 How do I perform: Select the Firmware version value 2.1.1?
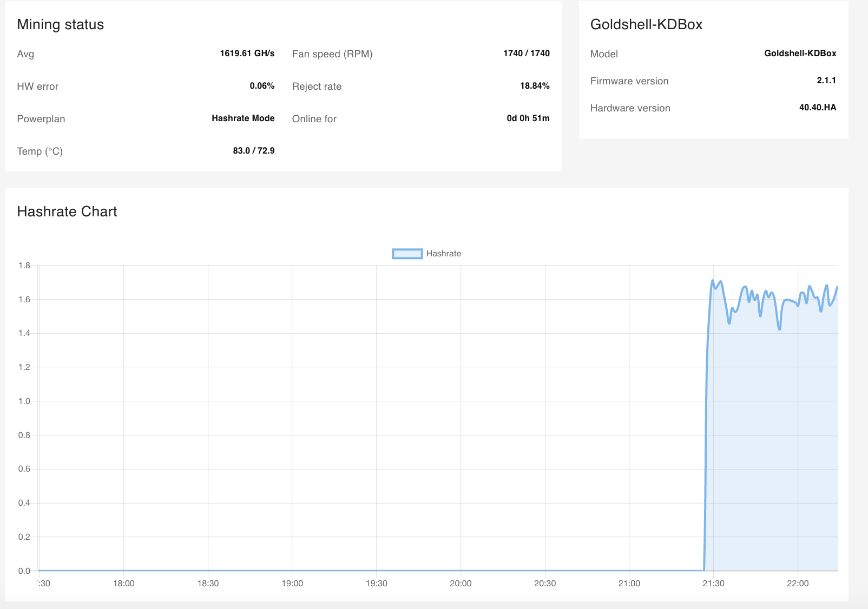pyautogui.click(x=826, y=80)
